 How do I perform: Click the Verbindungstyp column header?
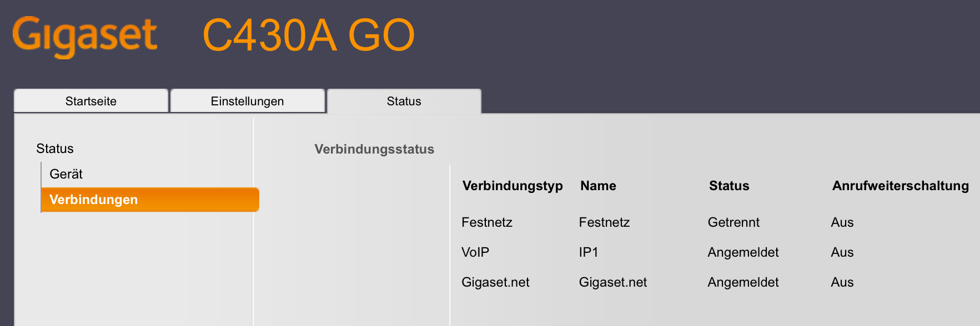(x=512, y=186)
